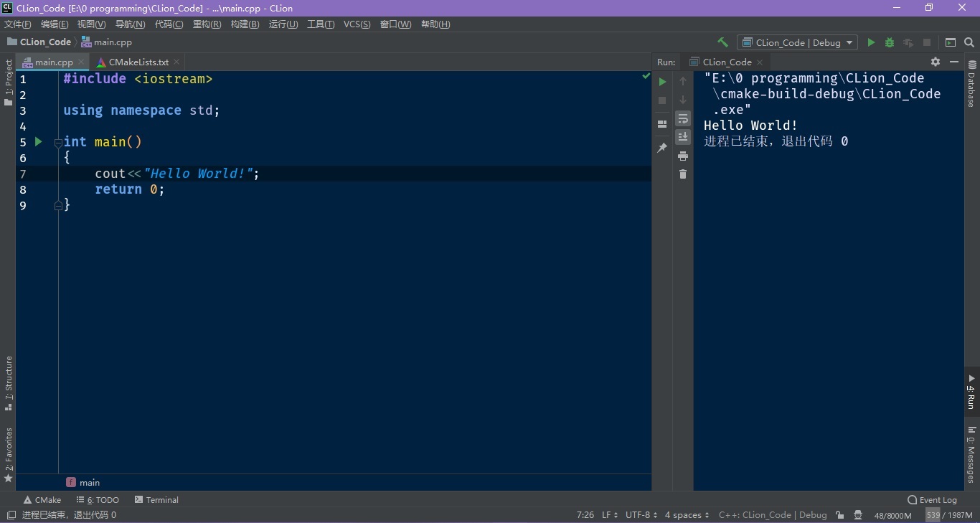This screenshot has width=980, height=523.
Task: Open the Structure tool window
Action: [x=8, y=384]
